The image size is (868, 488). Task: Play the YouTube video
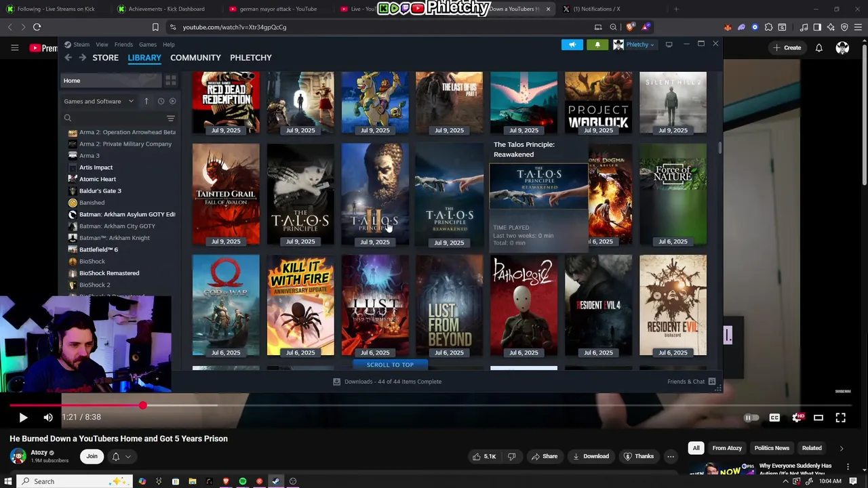(x=22, y=418)
